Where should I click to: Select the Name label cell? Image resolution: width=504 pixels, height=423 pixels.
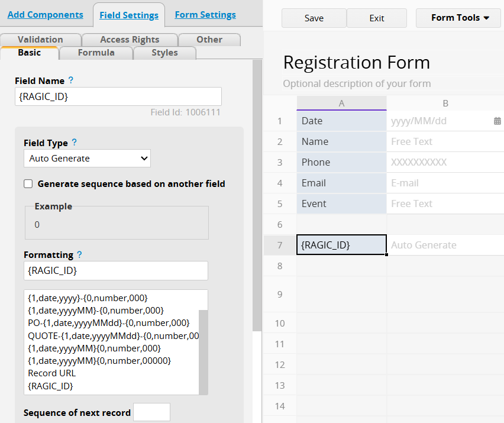[341, 141]
